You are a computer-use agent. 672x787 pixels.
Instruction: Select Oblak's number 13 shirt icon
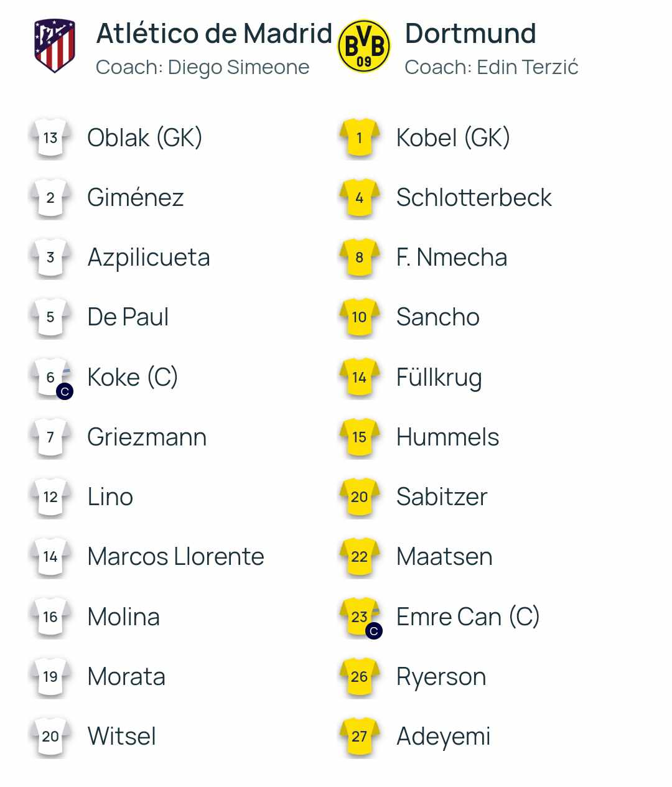click(x=50, y=137)
